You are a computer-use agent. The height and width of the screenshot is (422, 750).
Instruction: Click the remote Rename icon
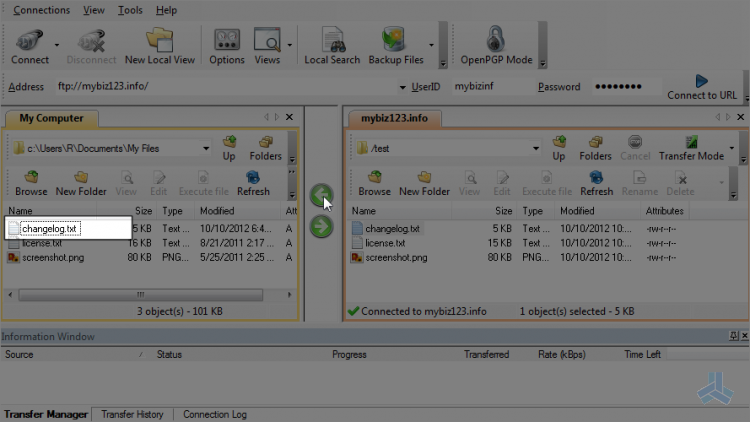pos(640,184)
